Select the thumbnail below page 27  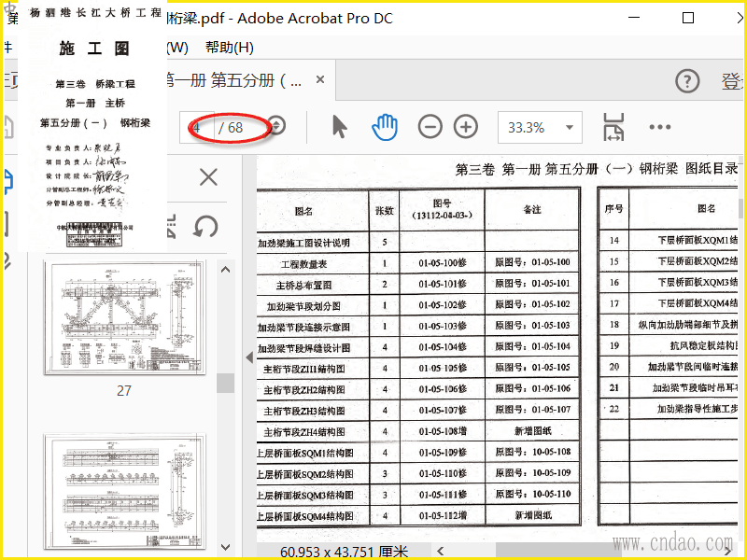[x=125, y=492]
